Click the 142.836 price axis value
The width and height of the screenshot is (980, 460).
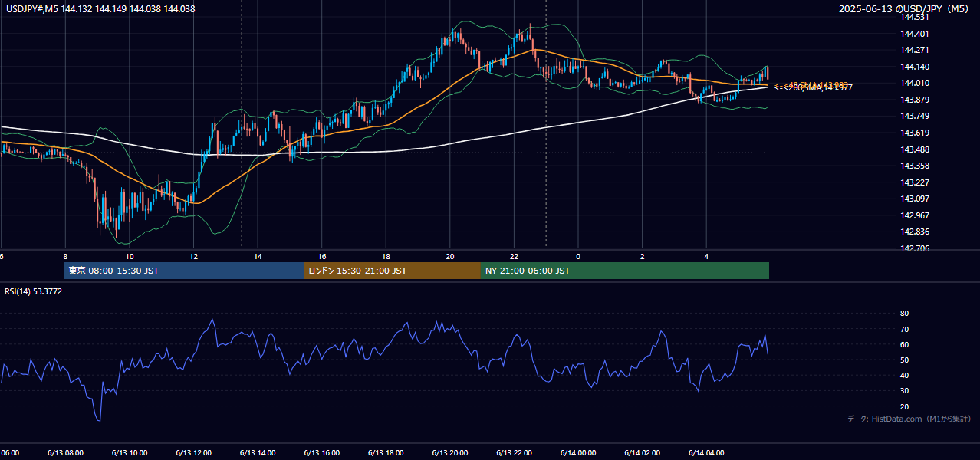pos(914,232)
